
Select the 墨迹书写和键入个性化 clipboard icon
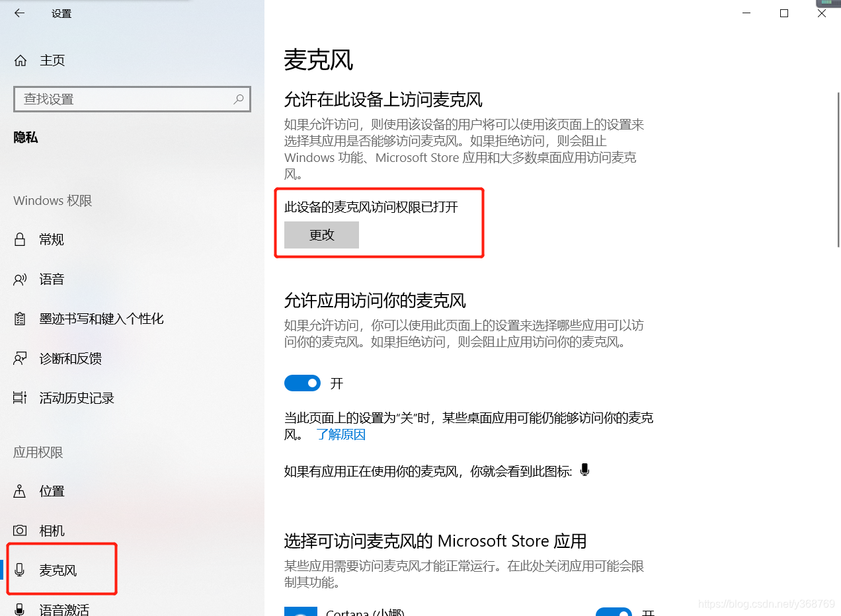20,319
